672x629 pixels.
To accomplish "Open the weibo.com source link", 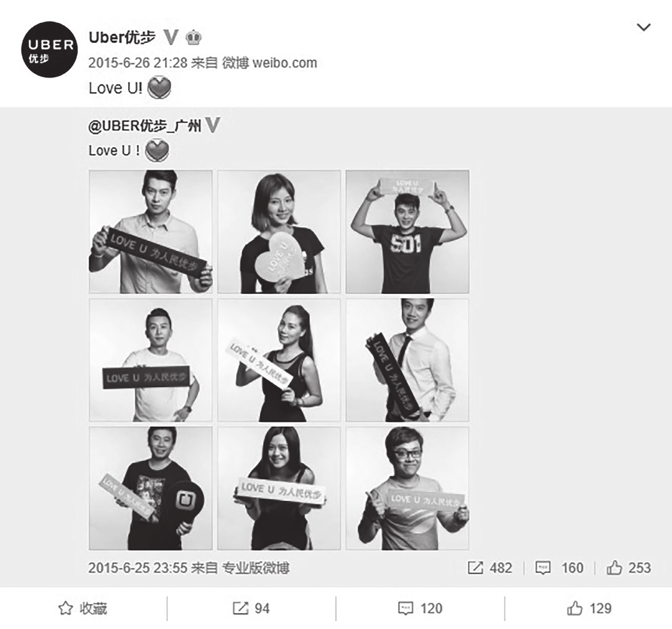I will tap(285, 63).
